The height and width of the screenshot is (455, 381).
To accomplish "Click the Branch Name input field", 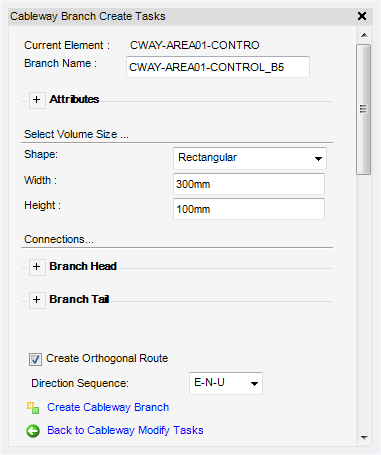I will [218, 67].
